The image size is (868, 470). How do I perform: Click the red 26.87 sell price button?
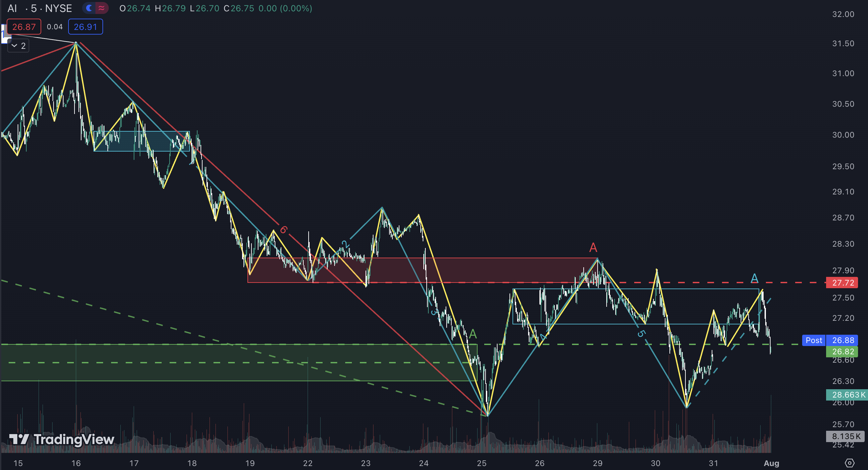click(24, 27)
